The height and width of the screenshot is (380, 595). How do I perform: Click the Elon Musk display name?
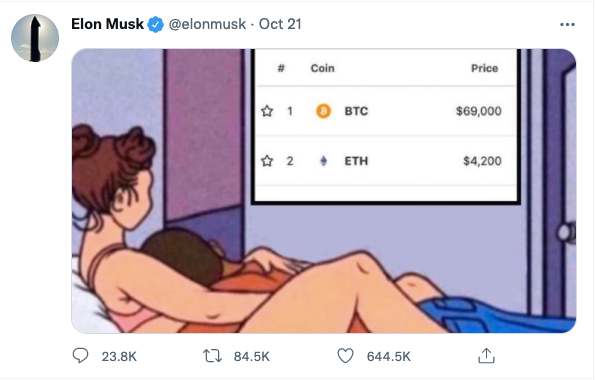click(107, 24)
